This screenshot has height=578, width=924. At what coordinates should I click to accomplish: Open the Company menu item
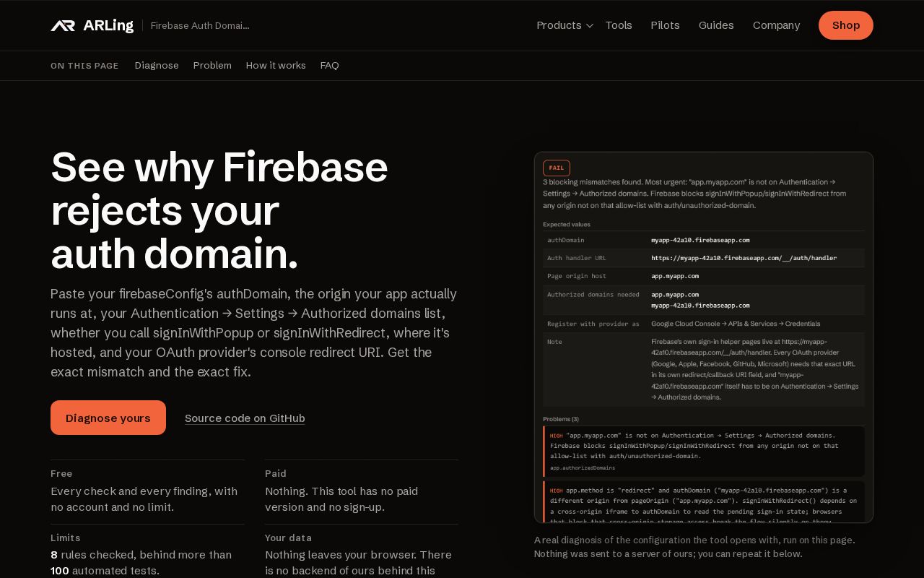776,25
